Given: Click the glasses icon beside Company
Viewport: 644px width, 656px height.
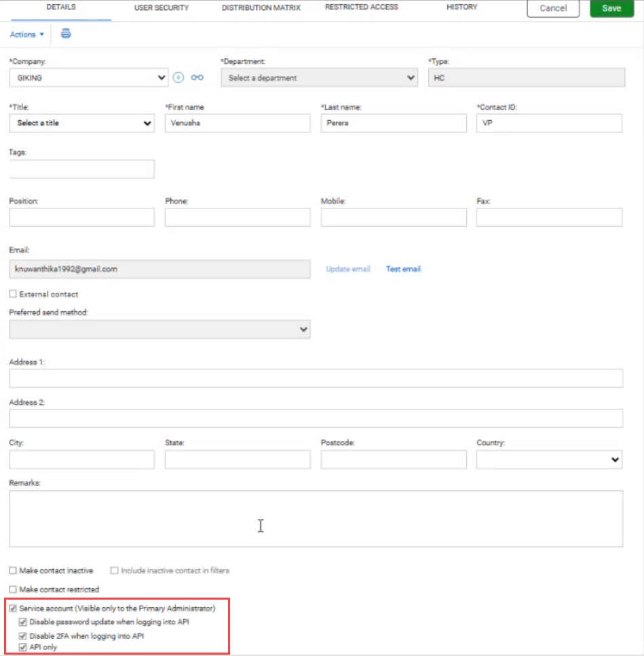Looking at the screenshot, I should click(197, 77).
